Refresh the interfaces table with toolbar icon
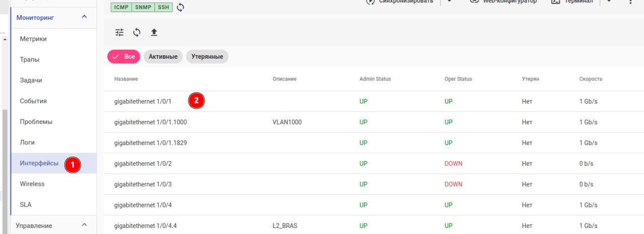Image resolution: width=644 pixels, height=234 pixels. 137,33
